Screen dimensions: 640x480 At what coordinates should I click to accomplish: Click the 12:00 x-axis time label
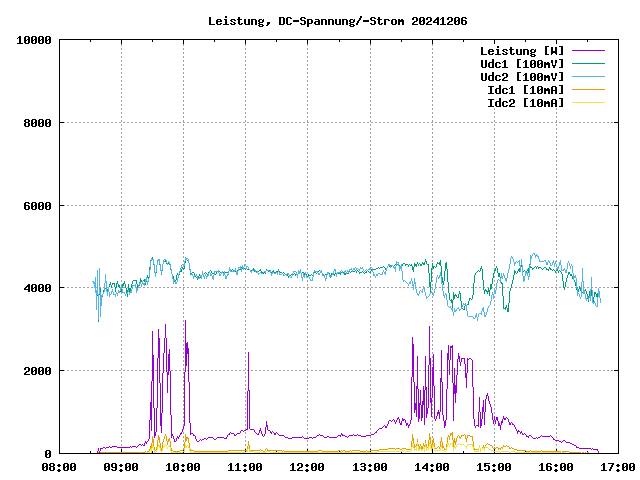(307, 467)
